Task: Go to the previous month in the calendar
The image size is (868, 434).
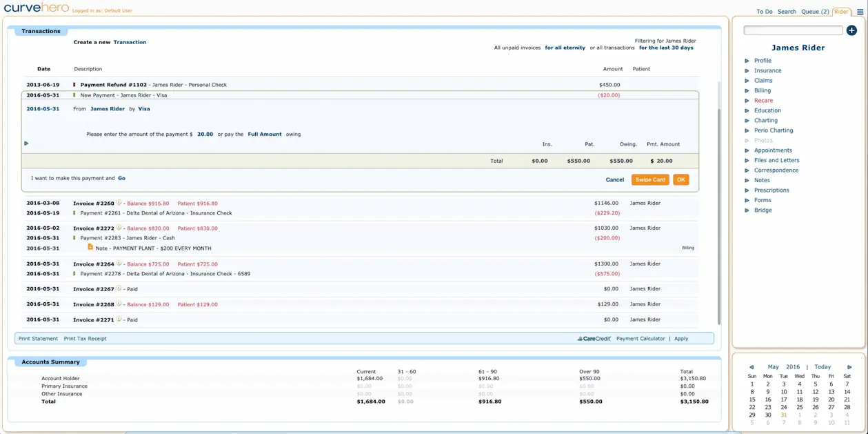Action: point(751,366)
